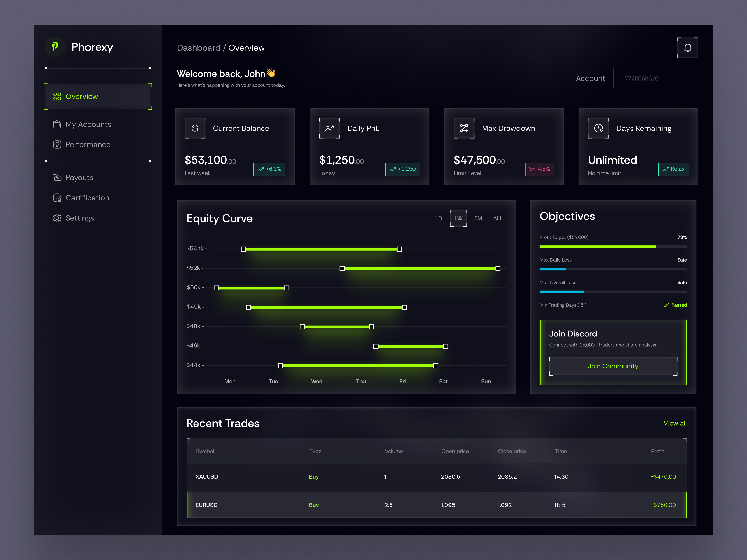747x560 pixels.
Task: Open View all recent trades
Action: coord(675,423)
